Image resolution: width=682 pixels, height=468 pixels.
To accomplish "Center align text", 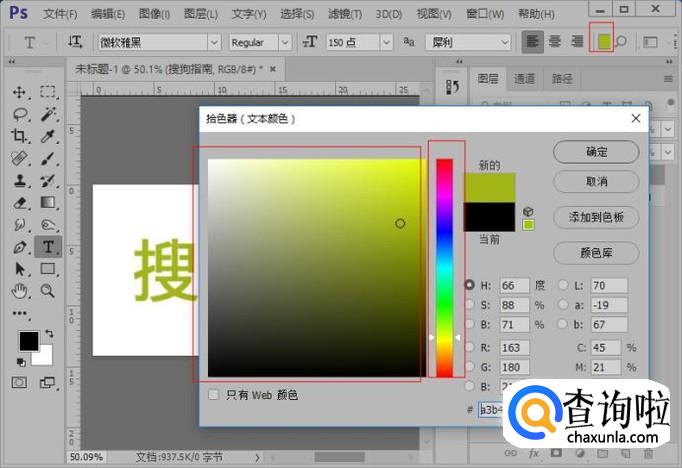I will 555,42.
